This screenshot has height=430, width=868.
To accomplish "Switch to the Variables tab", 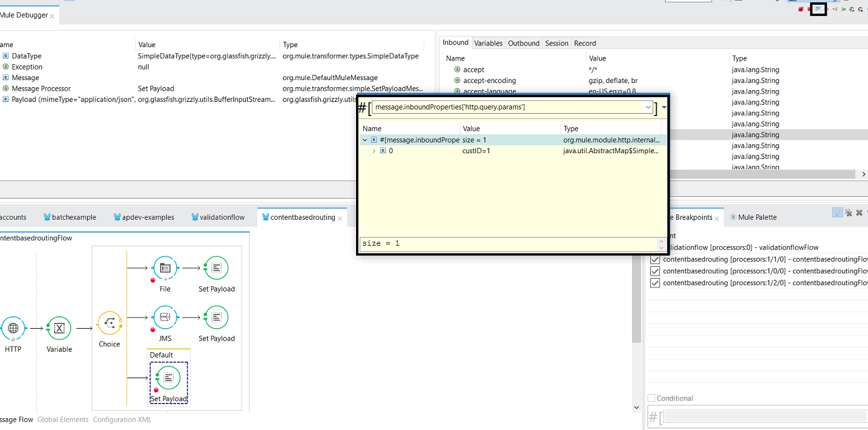I will click(x=488, y=43).
